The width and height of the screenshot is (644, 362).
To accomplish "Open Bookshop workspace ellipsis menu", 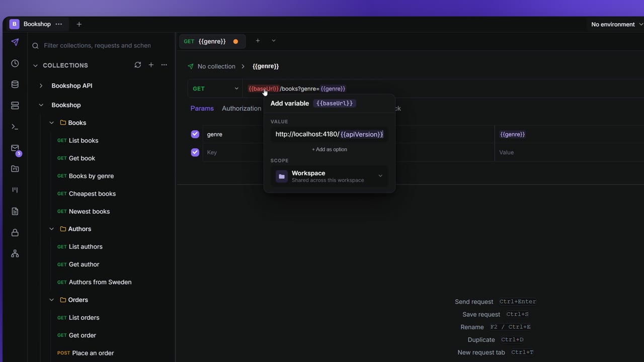I will 59,24.
